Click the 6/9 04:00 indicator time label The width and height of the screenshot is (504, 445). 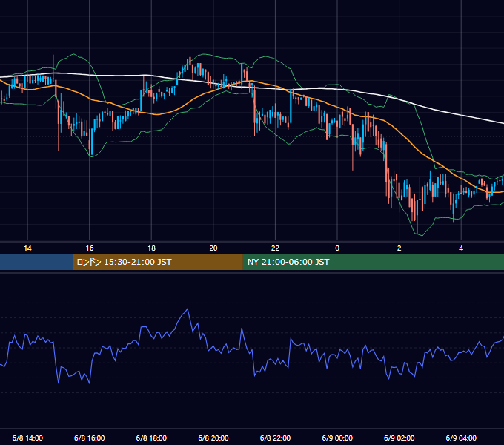461,438
